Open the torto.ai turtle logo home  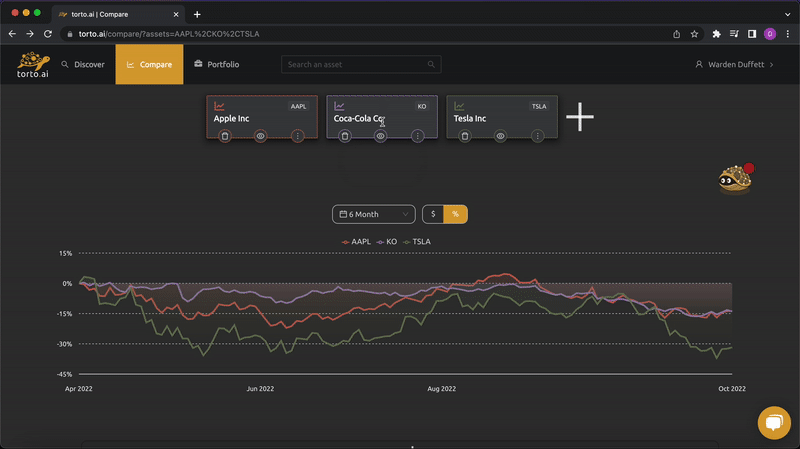[33, 64]
